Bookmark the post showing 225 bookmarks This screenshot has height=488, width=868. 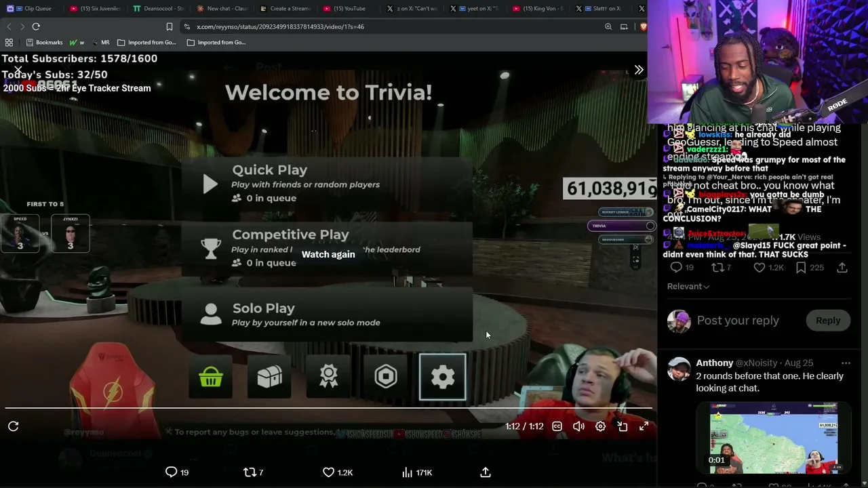click(801, 268)
